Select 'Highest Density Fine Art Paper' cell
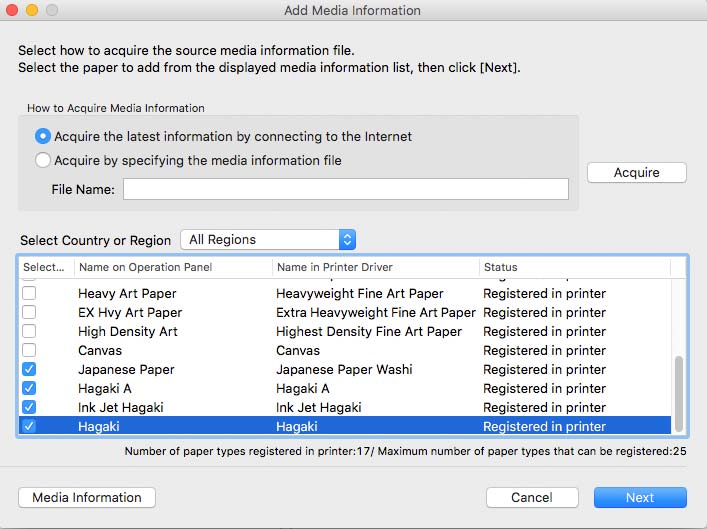707x529 pixels. (369, 331)
